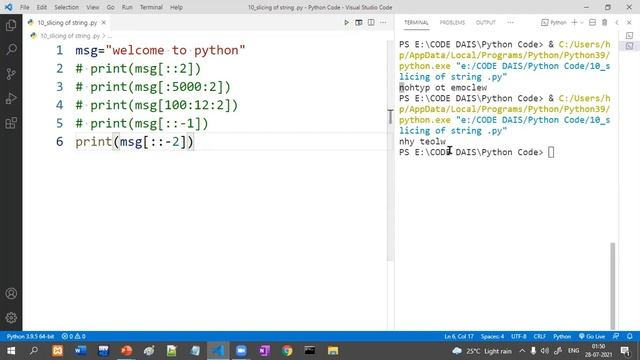Change line ending via CRLF status item
Image resolution: width=640 pixels, height=360 pixels.
pos(540,336)
